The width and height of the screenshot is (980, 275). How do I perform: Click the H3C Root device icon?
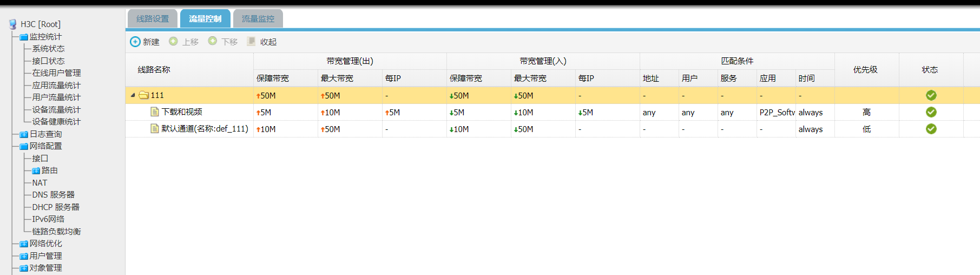click(x=13, y=24)
